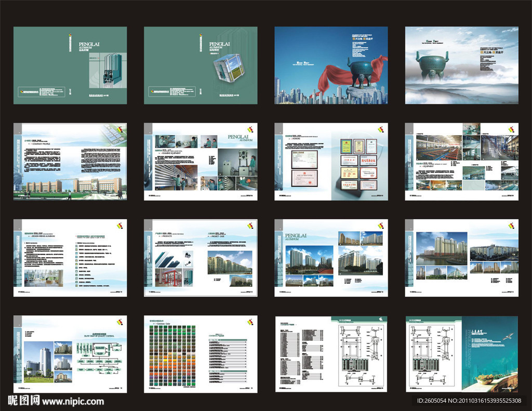532x411 pixels.
Task: Select the green cover with aluminum profile cross-section
Action: point(70,65)
